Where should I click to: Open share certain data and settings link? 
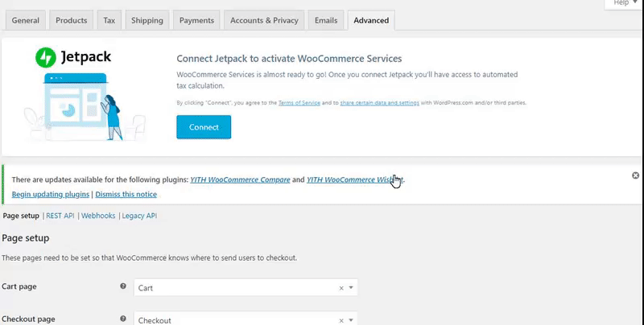pos(379,103)
